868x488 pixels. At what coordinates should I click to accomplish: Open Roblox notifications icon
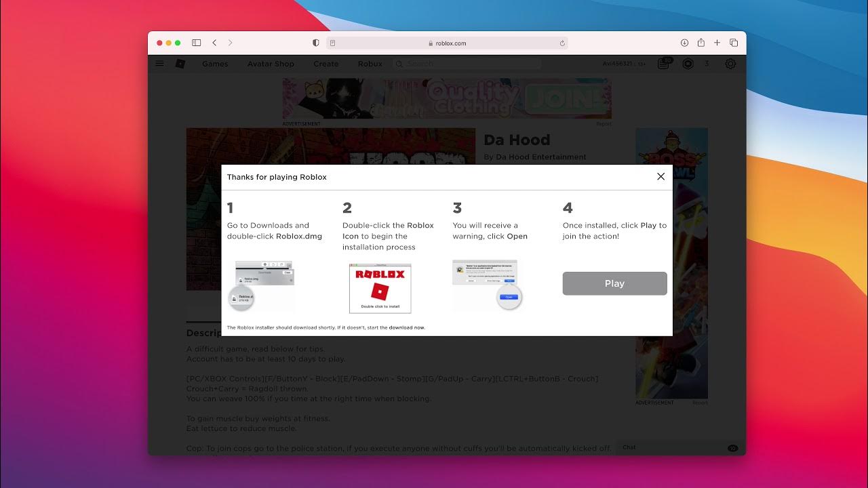[x=665, y=64]
